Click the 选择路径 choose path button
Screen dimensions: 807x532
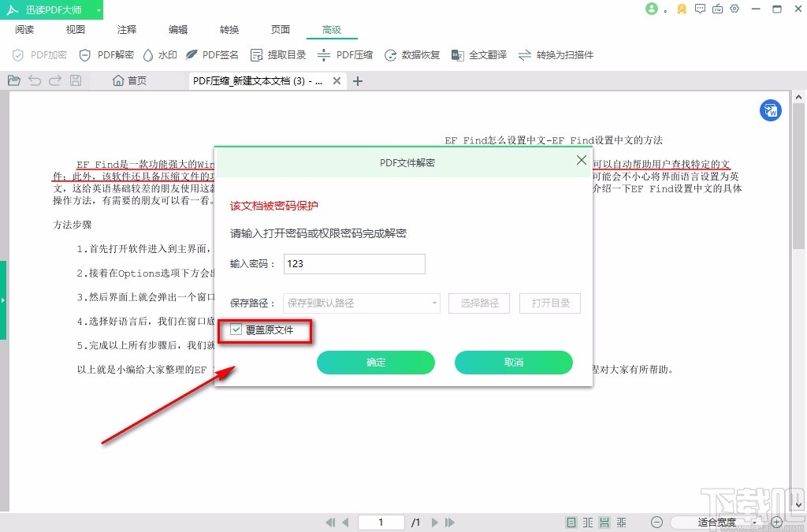478,303
